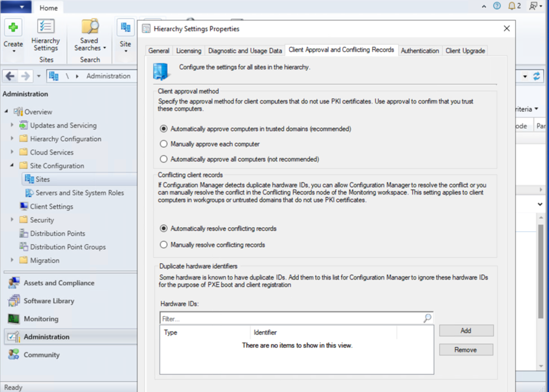Expand the Migration tree node
549x392 pixels.
tap(12, 260)
